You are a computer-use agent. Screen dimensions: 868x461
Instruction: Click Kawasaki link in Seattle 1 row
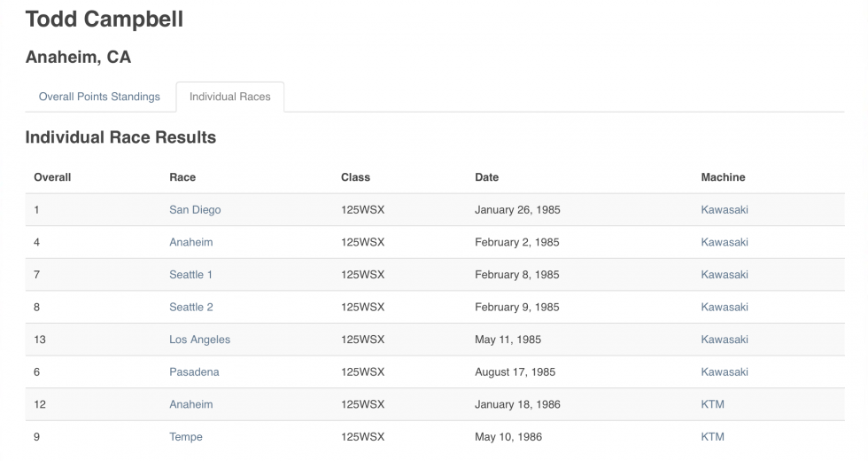pyautogui.click(x=725, y=275)
